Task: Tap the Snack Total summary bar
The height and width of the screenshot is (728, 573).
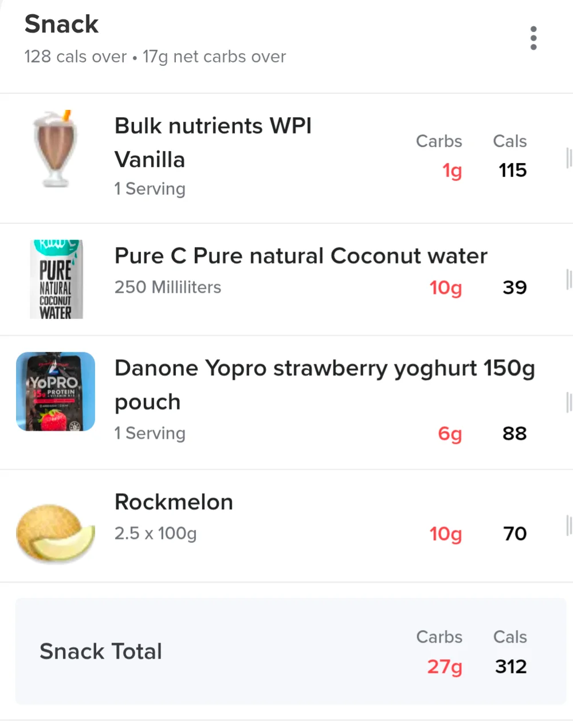Action: click(x=291, y=651)
